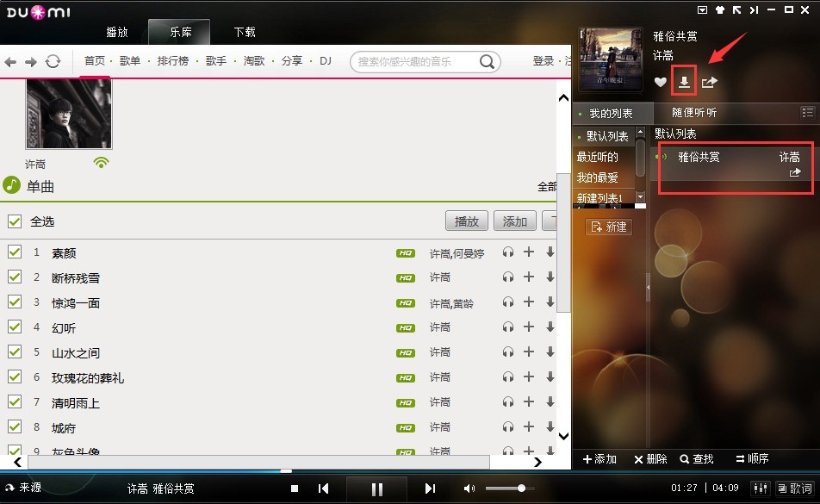Share the song with the arrow icon
The height and width of the screenshot is (504, 820).
pos(709,82)
